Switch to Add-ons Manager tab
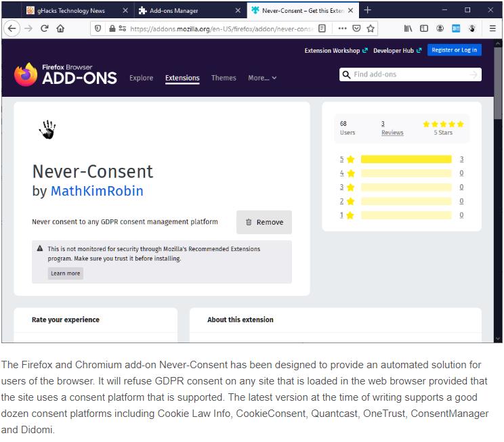This screenshot has width=504, height=442. (x=190, y=11)
